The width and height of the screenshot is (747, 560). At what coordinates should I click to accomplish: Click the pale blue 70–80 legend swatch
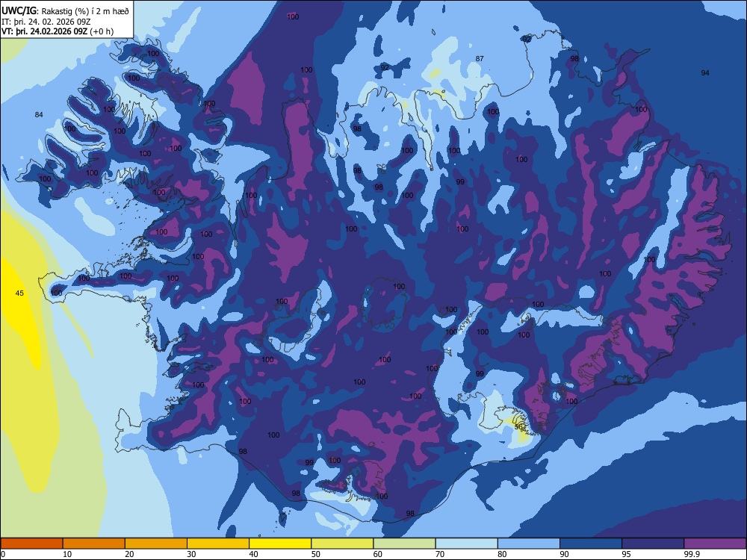click(466, 544)
